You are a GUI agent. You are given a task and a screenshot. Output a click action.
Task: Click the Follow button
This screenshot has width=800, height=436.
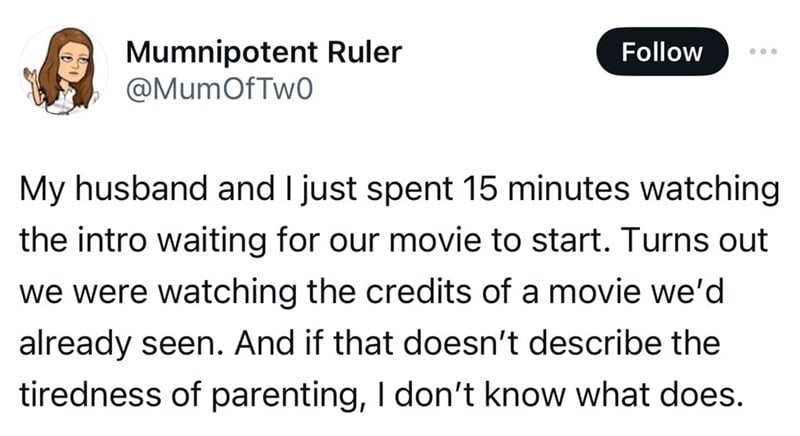pyautogui.click(x=662, y=52)
